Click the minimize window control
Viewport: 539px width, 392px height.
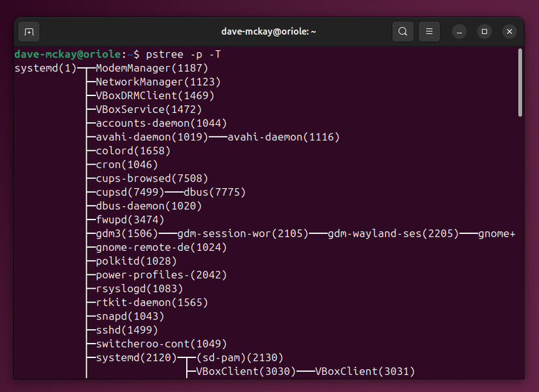click(x=459, y=31)
